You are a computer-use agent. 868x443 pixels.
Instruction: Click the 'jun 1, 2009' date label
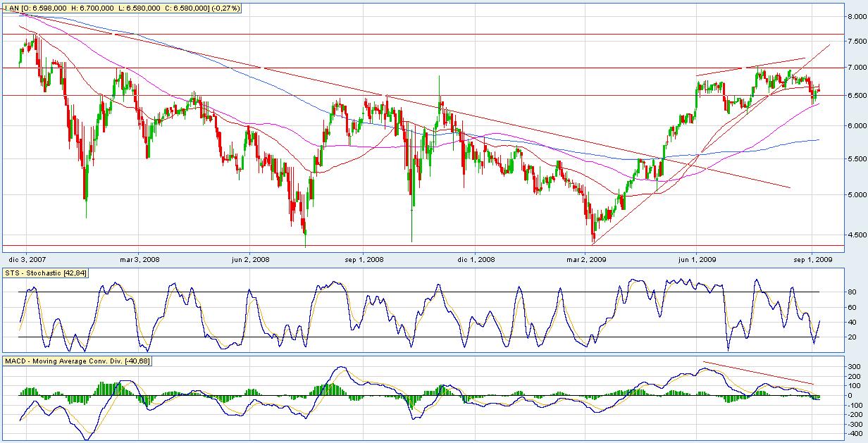tap(697, 259)
